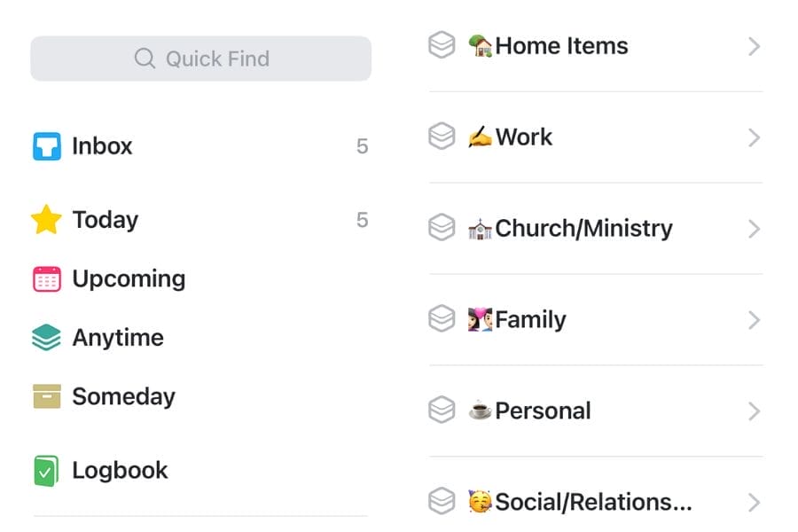This screenshot has height=532, width=798.
Task: Expand the Home Items area chevron
Action: tap(754, 46)
